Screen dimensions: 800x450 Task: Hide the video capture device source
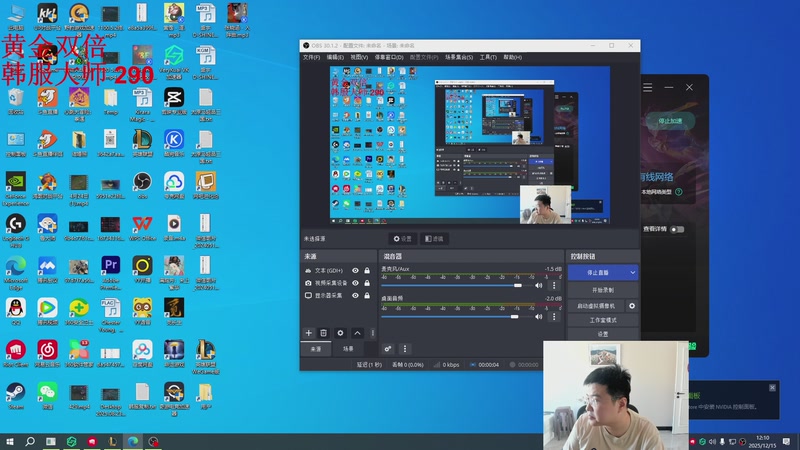pos(355,283)
